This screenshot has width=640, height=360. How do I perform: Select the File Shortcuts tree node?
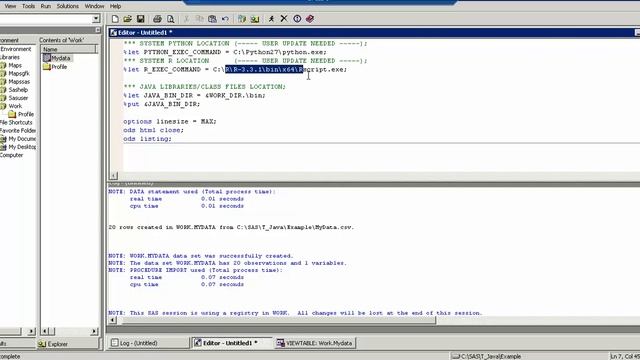pyautogui.click(x=16, y=122)
